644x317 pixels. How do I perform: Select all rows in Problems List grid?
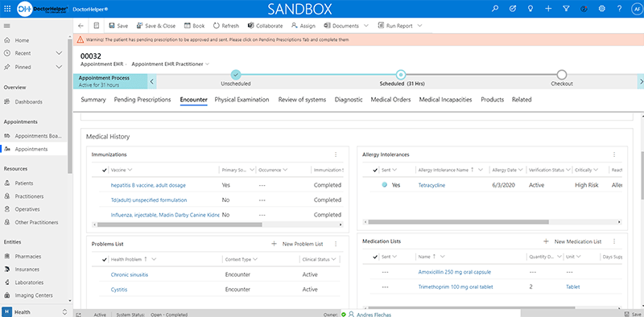point(105,260)
